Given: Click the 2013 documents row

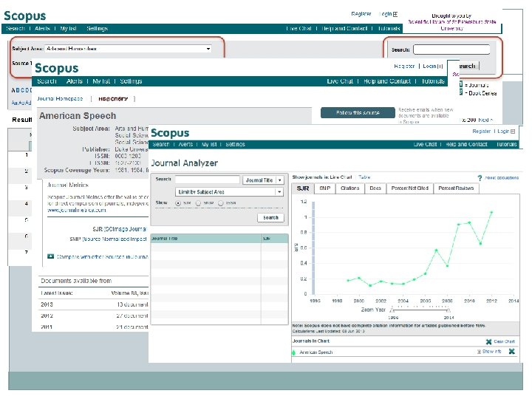Looking at the screenshot, I should tap(94, 304).
